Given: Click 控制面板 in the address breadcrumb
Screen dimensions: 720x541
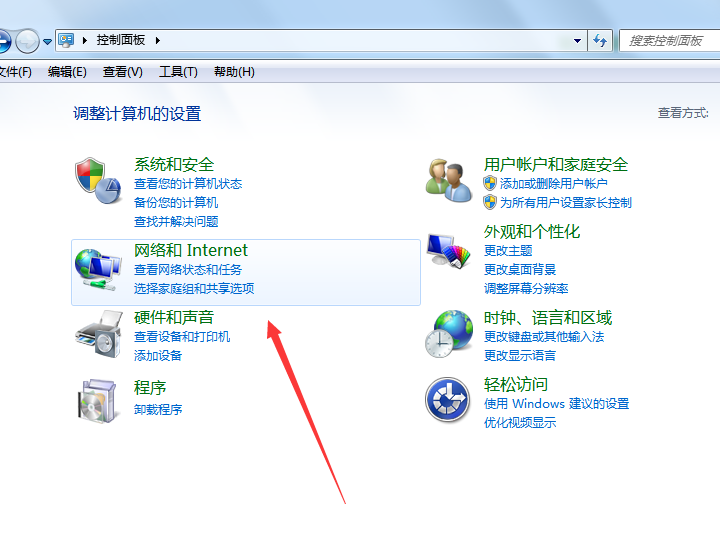Looking at the screenshot, I should [x=121, y=40].
